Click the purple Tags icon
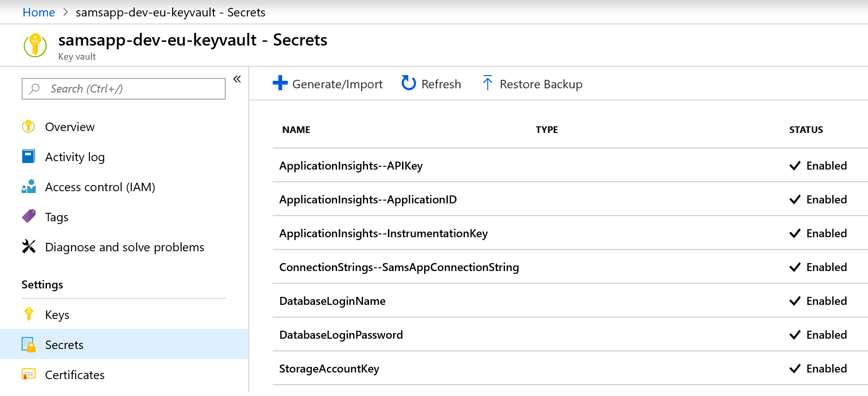868x396 pixels. (x=29, y=217)
